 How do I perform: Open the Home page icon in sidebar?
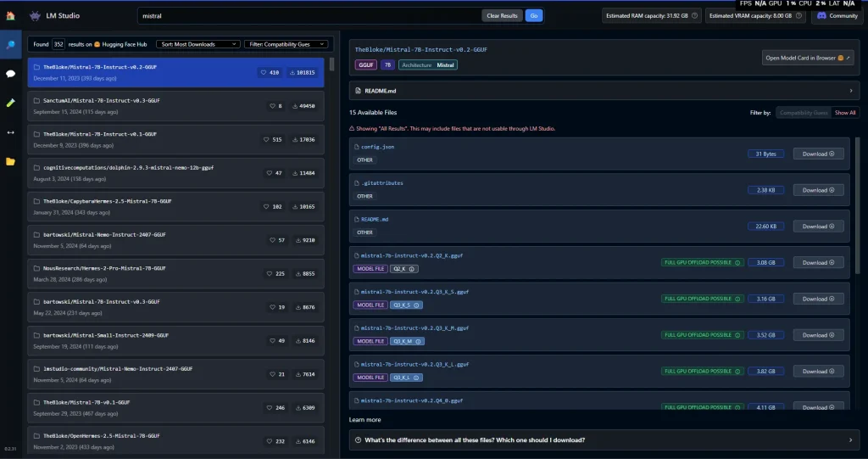click(10, 15)
